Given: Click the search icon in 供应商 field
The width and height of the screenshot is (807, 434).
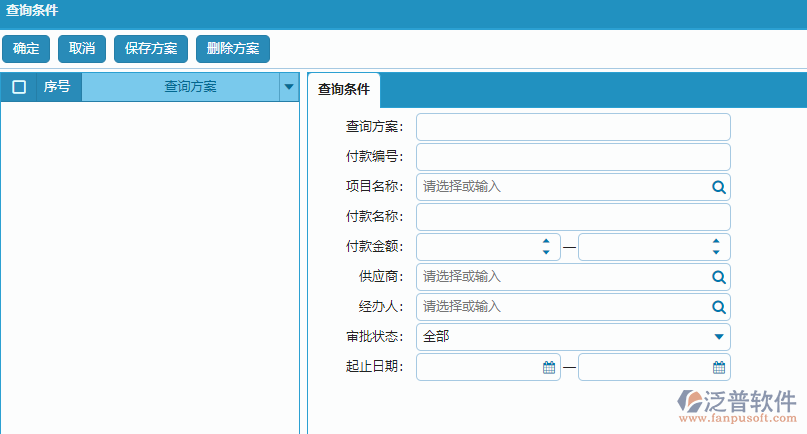Looking at the screenshot, I should [x=718, y=277].
